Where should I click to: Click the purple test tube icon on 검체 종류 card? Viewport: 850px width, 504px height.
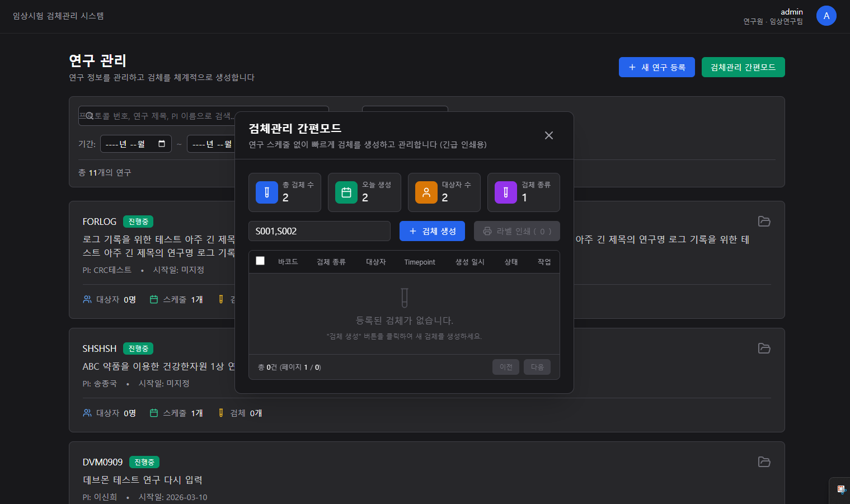(506, 192)
